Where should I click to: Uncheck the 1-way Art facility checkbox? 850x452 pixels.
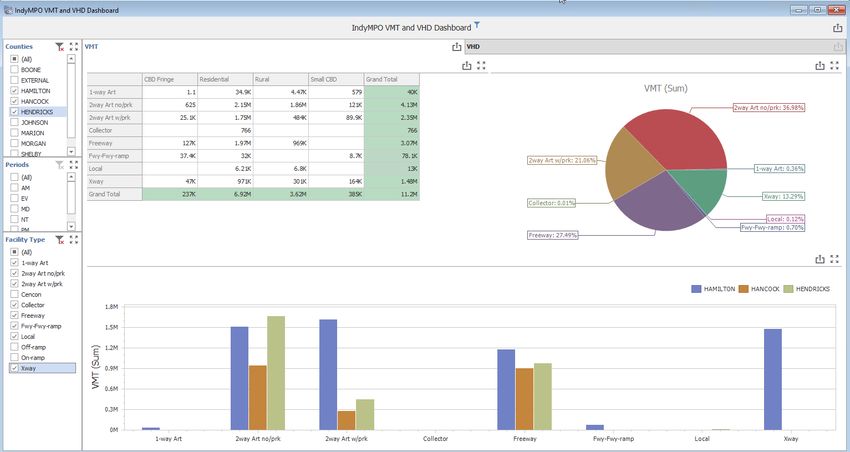(x=15, y=262)
